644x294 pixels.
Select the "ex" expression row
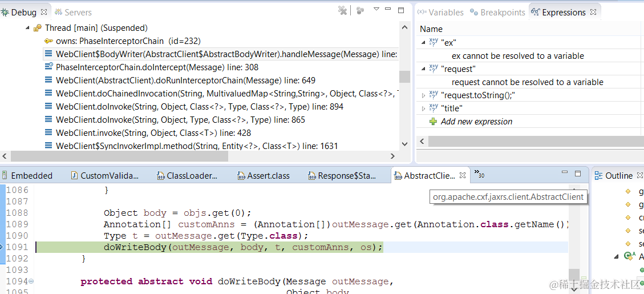coord(448,42)
